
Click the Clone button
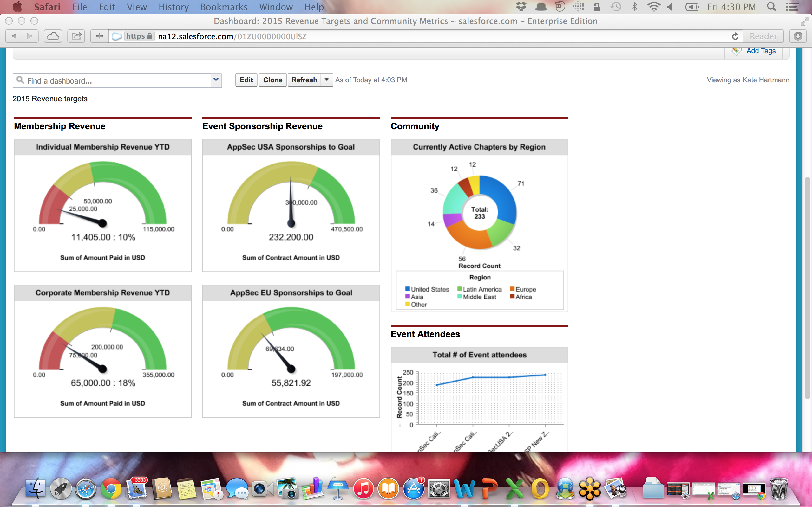tap(272, 80)
